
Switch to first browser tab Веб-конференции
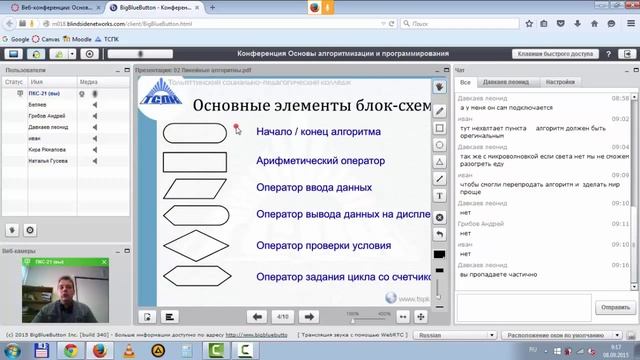pos(55,7)
